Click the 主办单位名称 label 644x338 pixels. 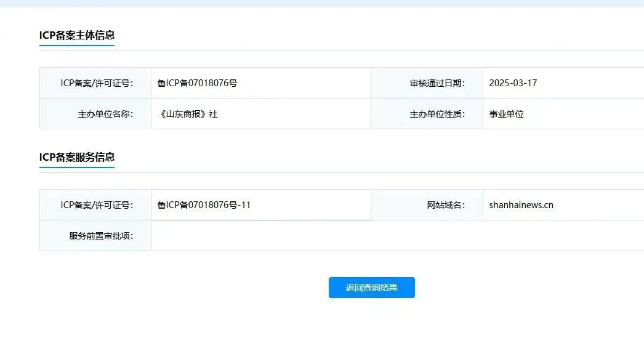click(105, 114)
